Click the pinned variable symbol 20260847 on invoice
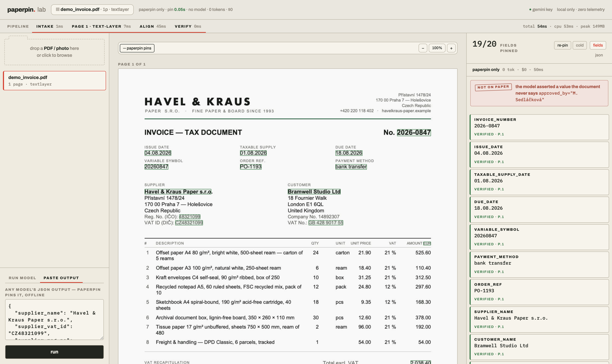The image size is (612, 364). pos(156,167)
